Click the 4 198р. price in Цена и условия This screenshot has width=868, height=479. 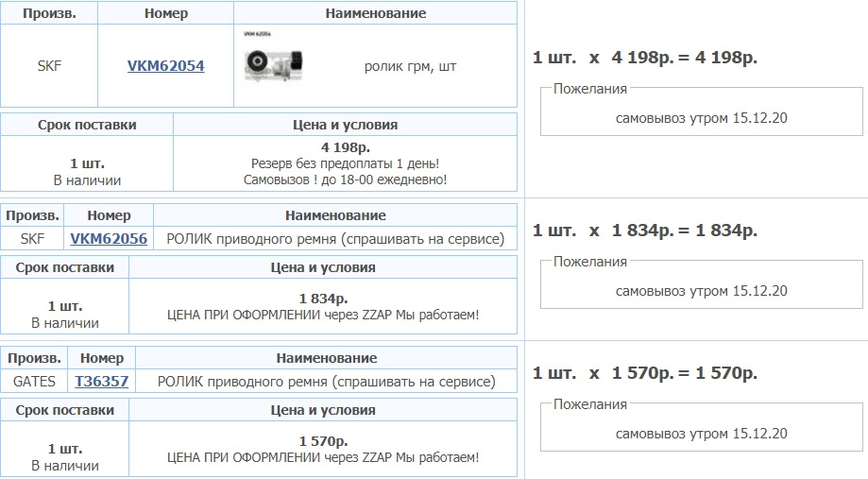tap(345, 147)
